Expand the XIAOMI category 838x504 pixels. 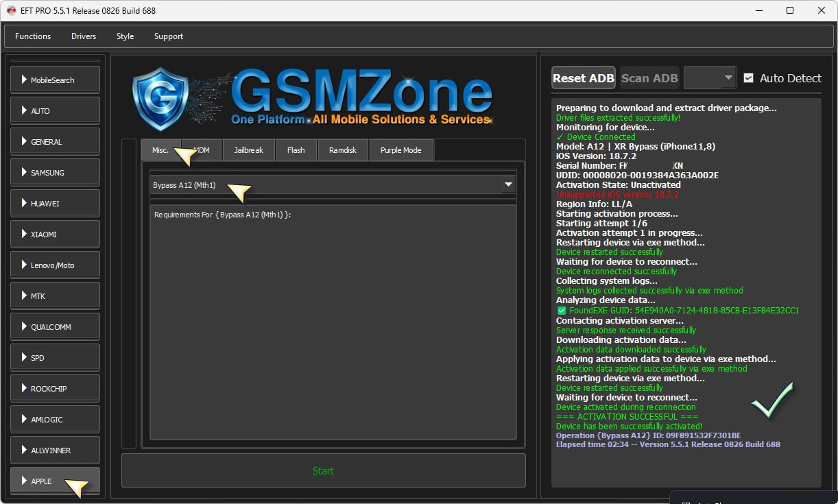click(x=56, y=234)
